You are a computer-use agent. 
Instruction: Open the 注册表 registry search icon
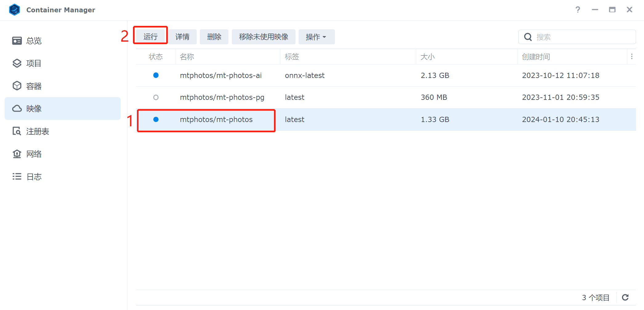(17, 131)
